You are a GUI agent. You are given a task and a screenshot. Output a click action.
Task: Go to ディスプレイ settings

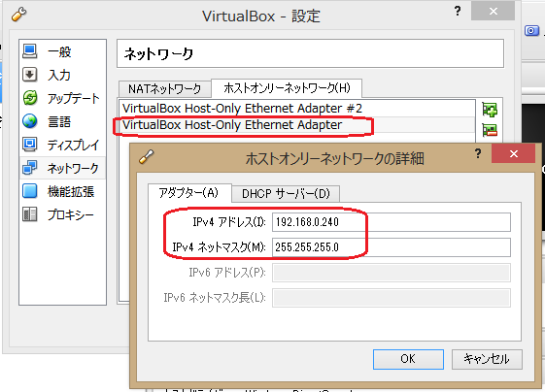62,145
